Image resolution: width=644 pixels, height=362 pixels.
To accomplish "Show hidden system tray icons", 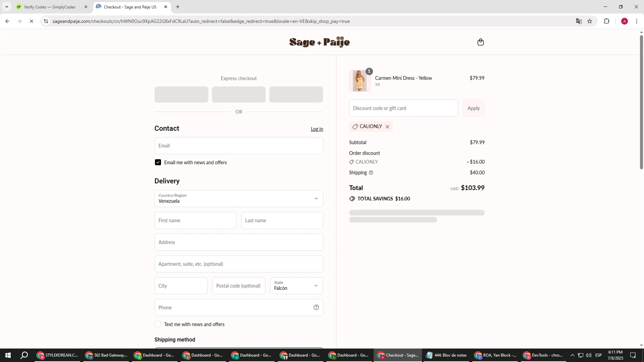I will point(572,355).
